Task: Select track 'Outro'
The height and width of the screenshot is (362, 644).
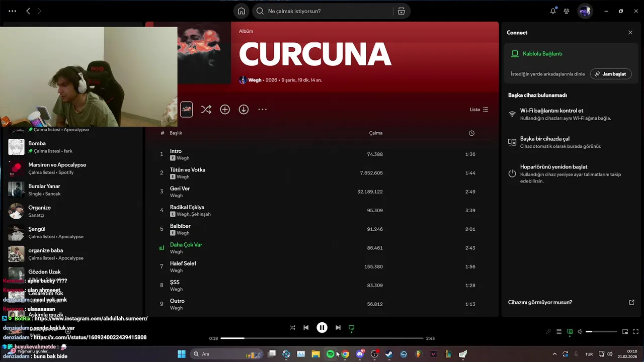Action: [x=177, y=301]
